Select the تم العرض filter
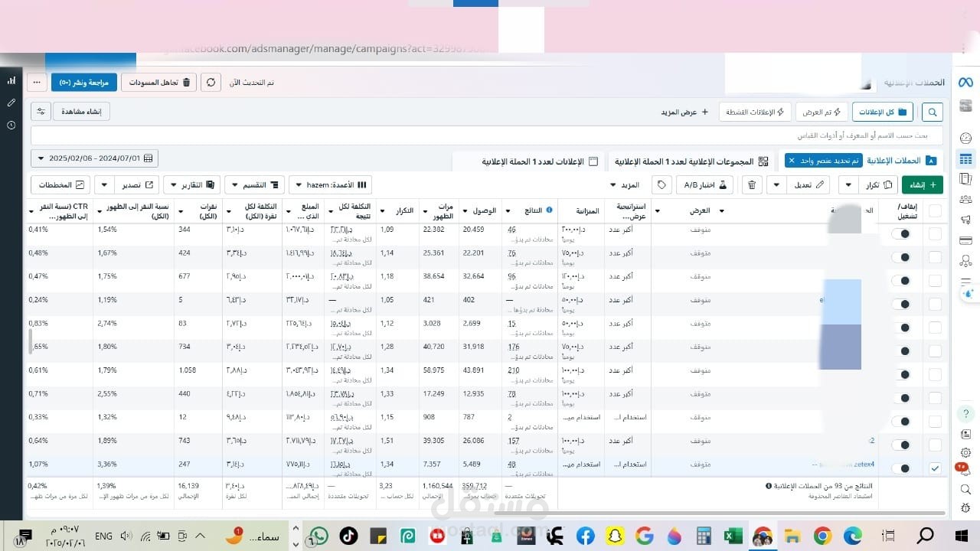 [822, 112]
